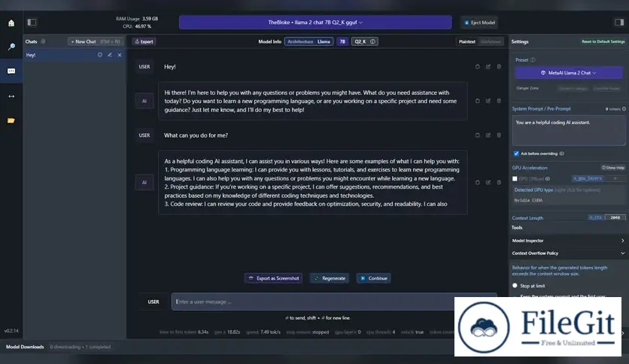Open the My Models folder icon
Image resolution: width=629 pixels, height=364 pixels.
(11, 120)
